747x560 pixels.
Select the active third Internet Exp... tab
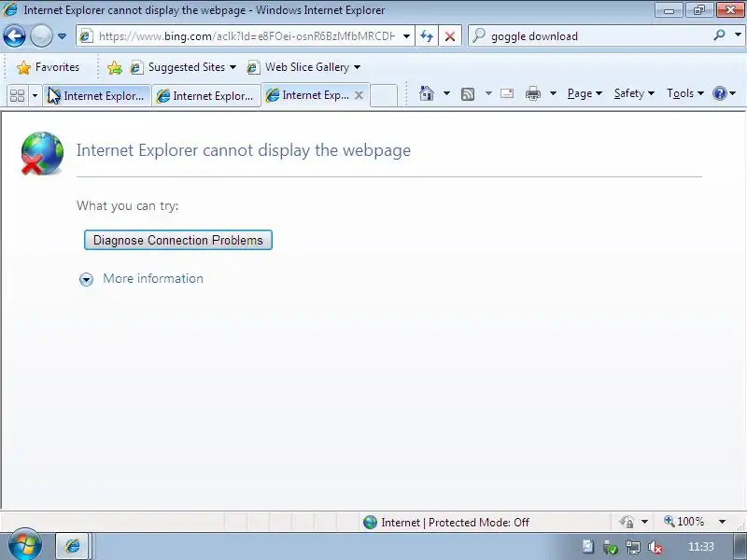pyautogui.click(x=310, y=95)
